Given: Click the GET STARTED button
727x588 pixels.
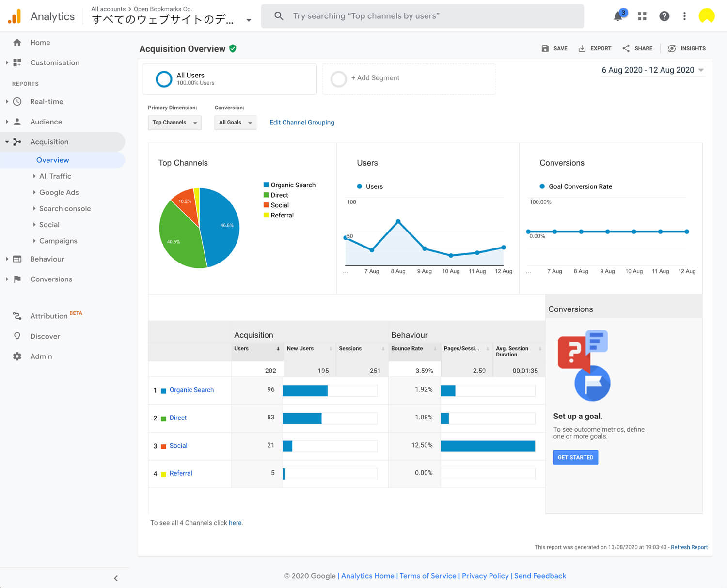Looking at the screenshot, I should pyautogui.click(x=575, y=457).
